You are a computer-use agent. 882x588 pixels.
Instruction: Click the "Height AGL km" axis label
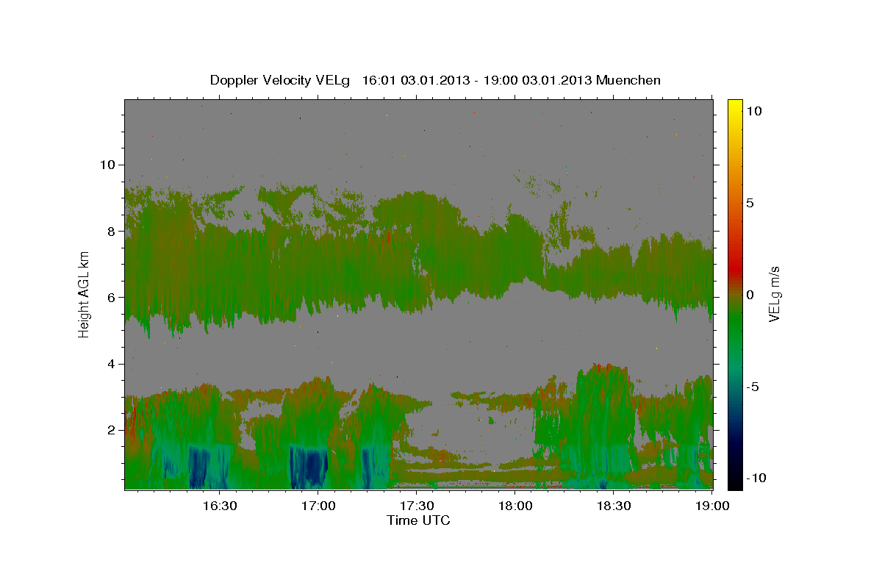(84, 294)
